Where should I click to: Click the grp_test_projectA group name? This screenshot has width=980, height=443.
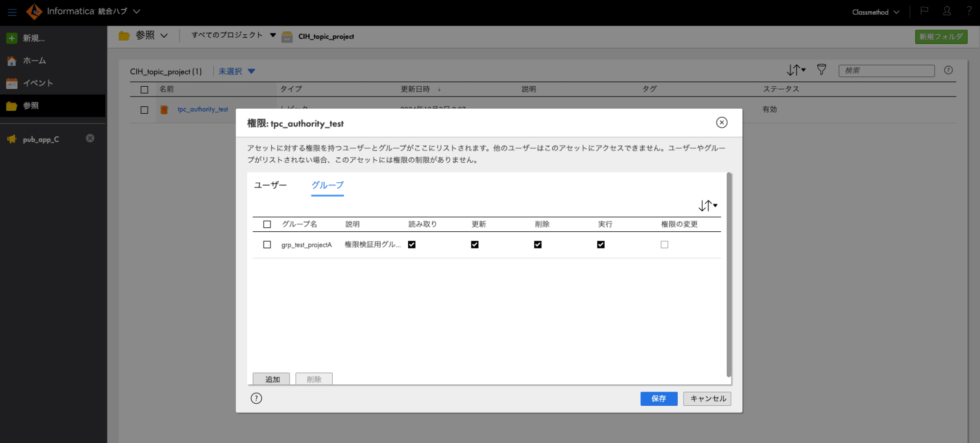[306, 245]
